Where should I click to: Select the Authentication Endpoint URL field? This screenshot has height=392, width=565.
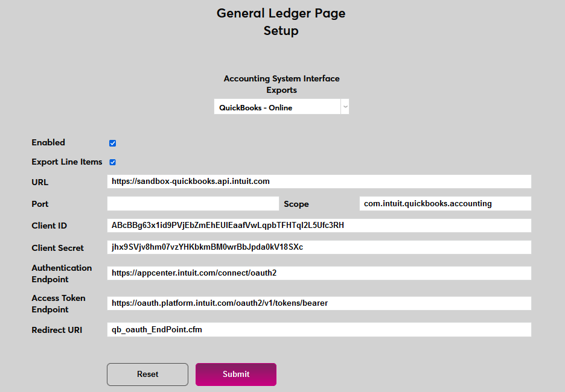coord(319,273)
